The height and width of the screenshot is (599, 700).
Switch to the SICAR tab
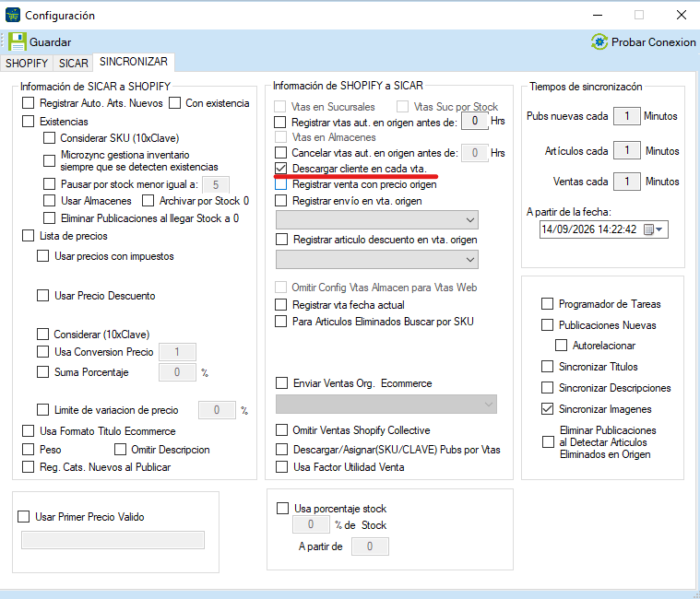[x=73, y=63]
